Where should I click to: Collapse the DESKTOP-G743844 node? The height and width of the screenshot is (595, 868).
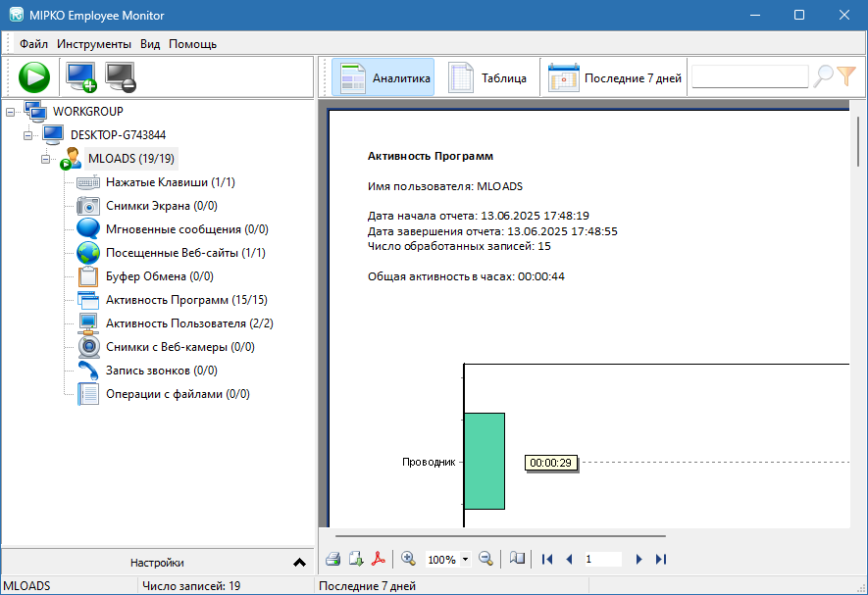[x=27, y=135]
